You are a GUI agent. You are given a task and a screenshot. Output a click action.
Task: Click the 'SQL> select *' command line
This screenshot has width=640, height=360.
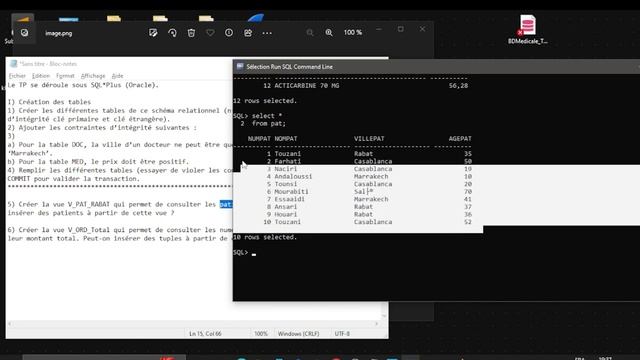258,116
